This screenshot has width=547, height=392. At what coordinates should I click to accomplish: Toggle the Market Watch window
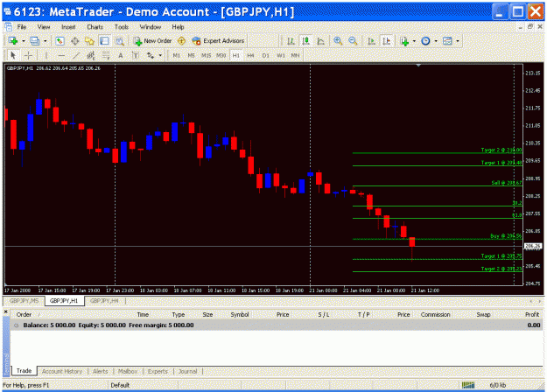tap(60, 41)
